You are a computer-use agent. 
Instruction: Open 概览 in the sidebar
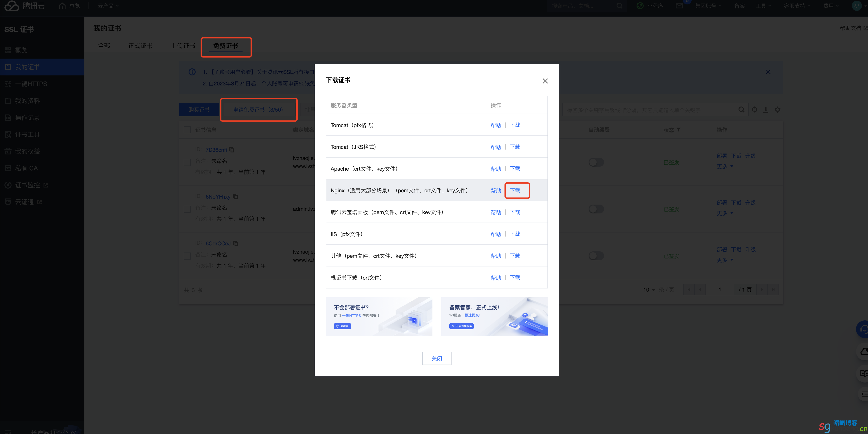[x=42, y=50]
